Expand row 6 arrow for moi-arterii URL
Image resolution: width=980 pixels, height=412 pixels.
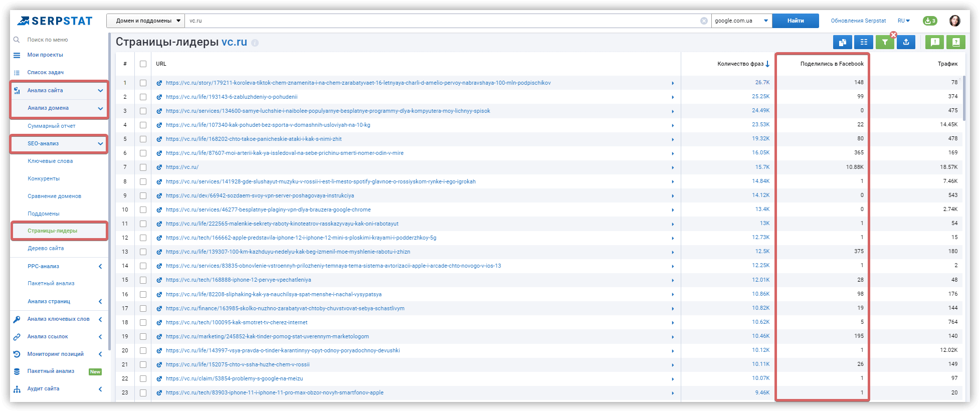[673, 153]
